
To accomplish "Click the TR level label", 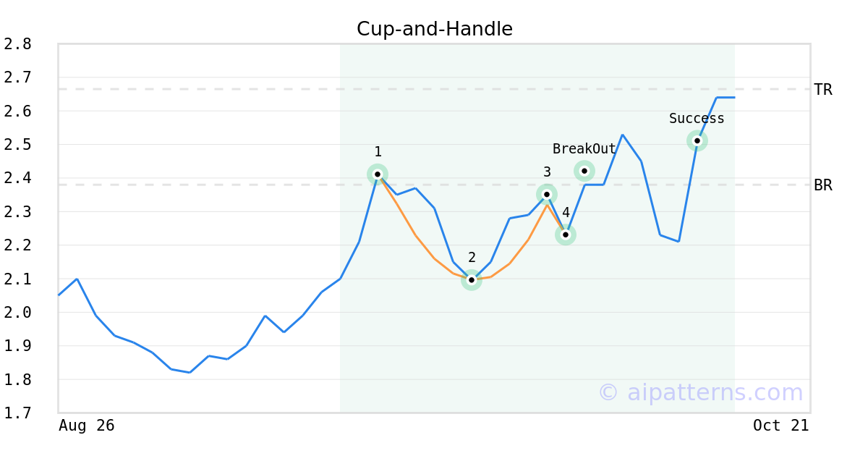I will coord(823,90).
